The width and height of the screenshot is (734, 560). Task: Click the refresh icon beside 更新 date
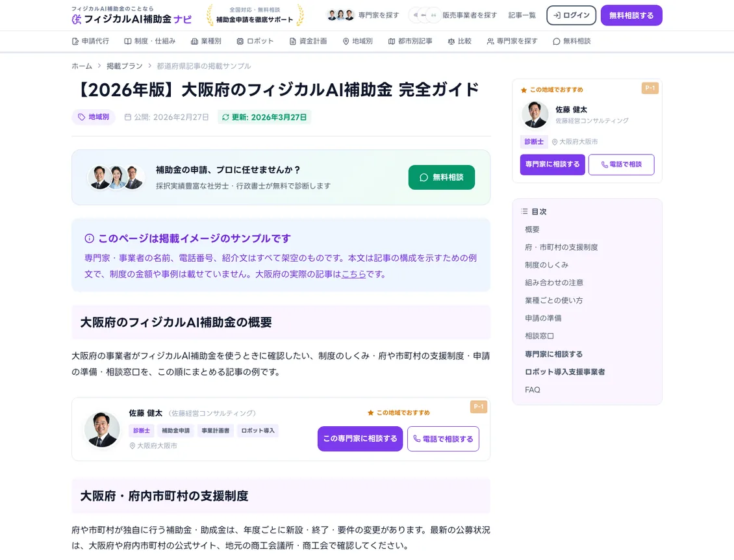[x=225, y=117]
